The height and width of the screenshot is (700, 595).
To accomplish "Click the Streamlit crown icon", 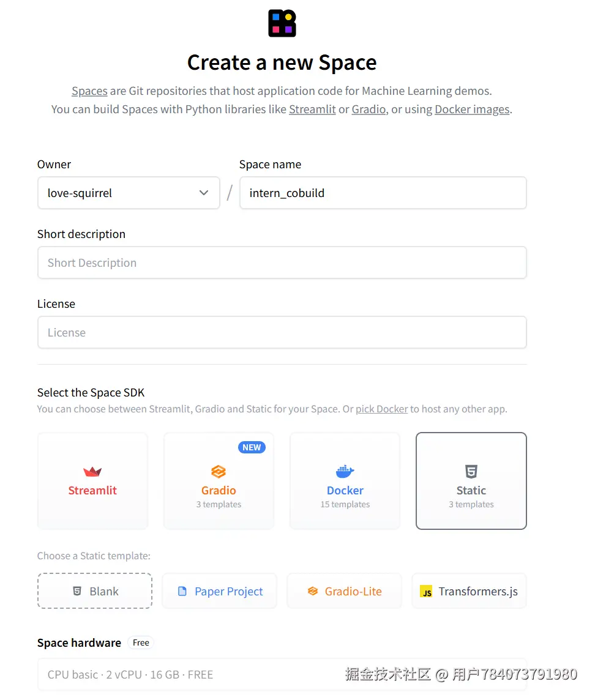I will [92, 471].
